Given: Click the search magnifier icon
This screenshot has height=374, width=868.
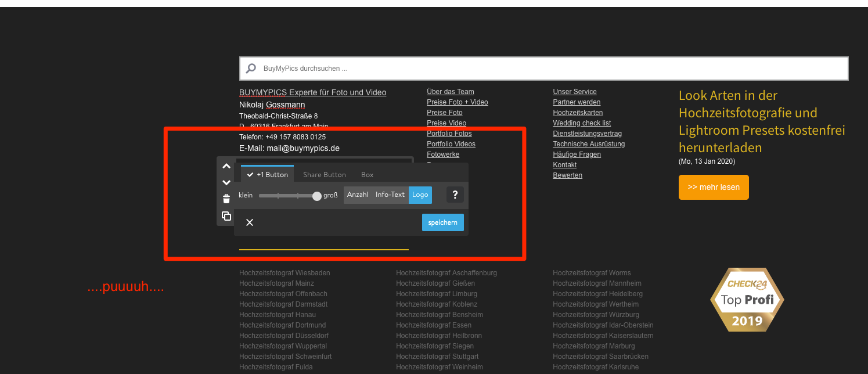Looking at the screenshot, I should (x=251, y=69).
